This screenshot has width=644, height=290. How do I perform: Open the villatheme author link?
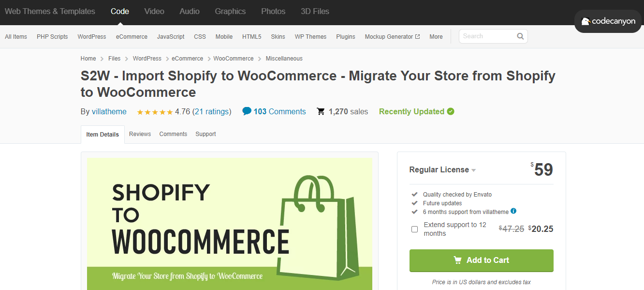(x=109, y=112)
